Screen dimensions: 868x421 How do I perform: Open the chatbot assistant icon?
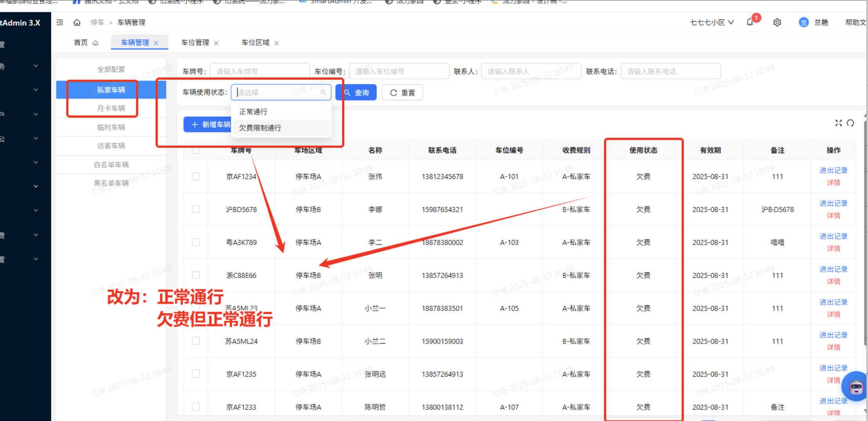[x=855, y=387]
